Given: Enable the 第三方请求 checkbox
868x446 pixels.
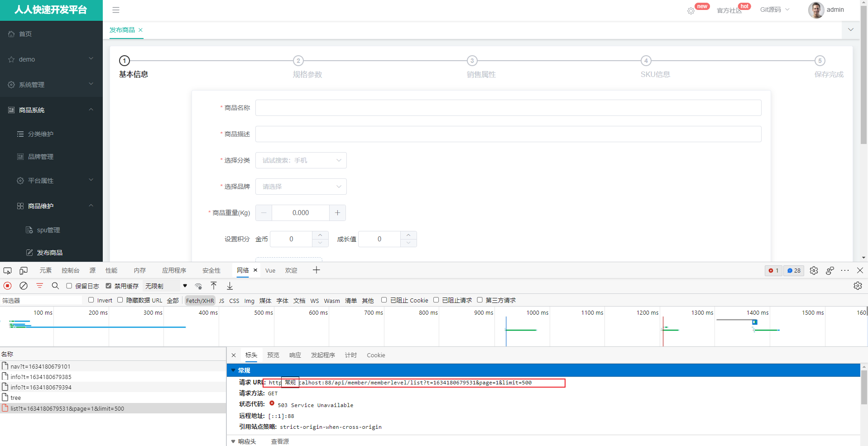Looking at the screenshot, I should click(x=480, y=300).
